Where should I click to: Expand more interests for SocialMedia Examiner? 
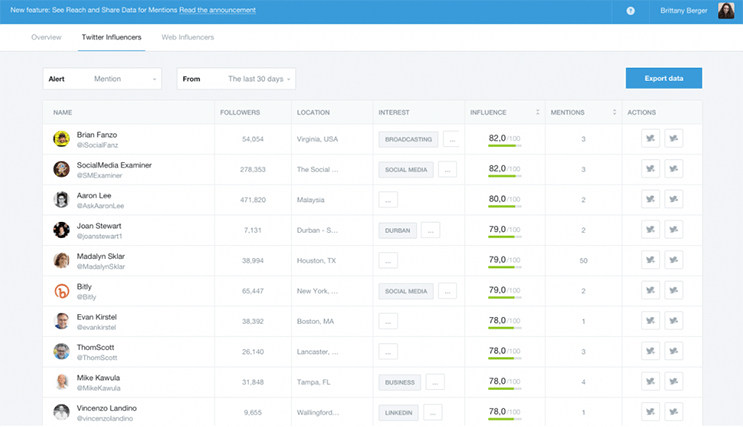447,170
